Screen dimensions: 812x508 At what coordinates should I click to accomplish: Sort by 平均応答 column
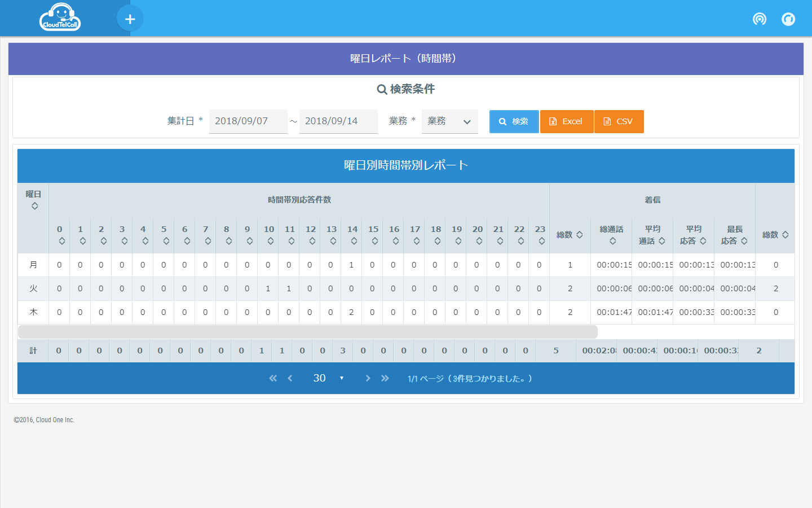pos(703,241)
